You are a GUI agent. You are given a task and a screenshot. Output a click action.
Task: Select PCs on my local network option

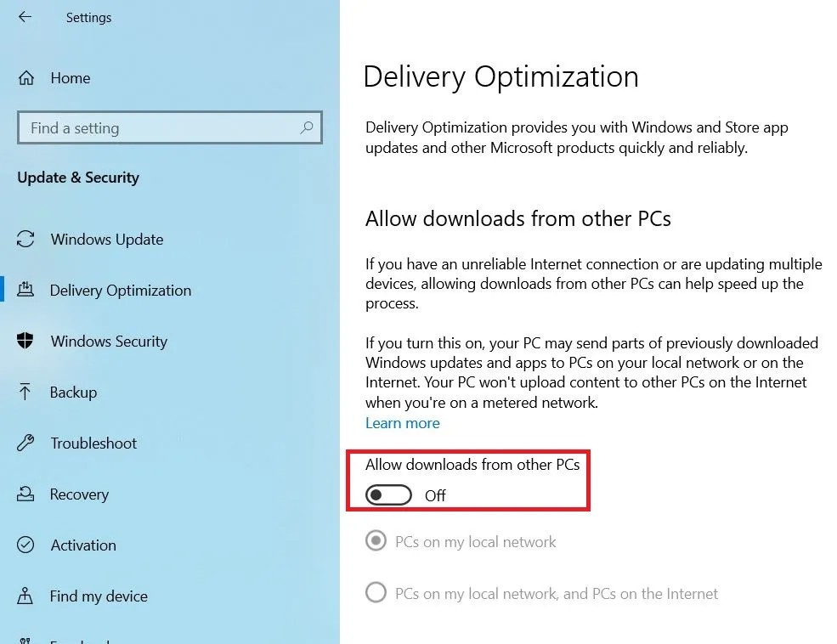coord(376,542)
